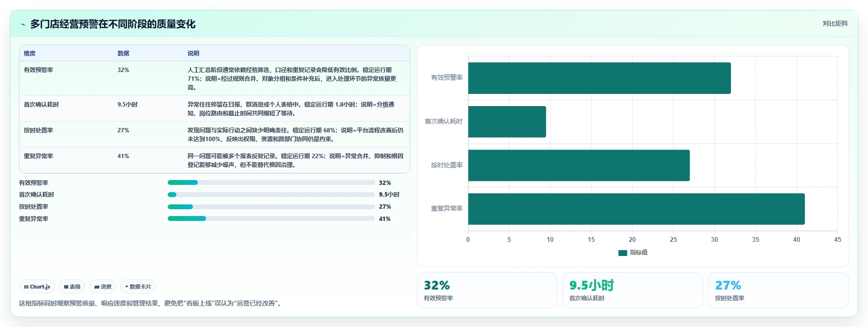Click the 41% value in the table
This screenshot has height=327, width=868.
[x=123, y=156]
